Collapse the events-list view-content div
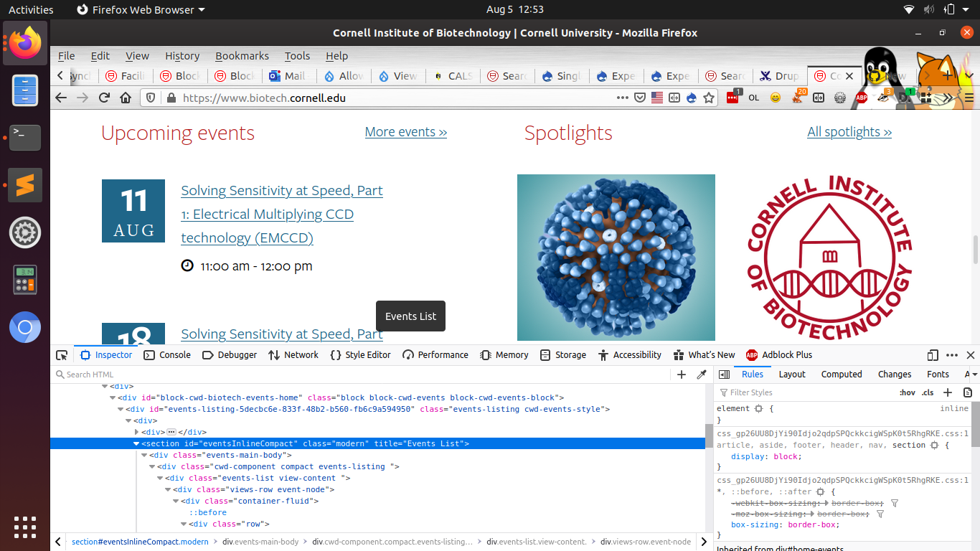The image size is (980, 551). (160, 478)
